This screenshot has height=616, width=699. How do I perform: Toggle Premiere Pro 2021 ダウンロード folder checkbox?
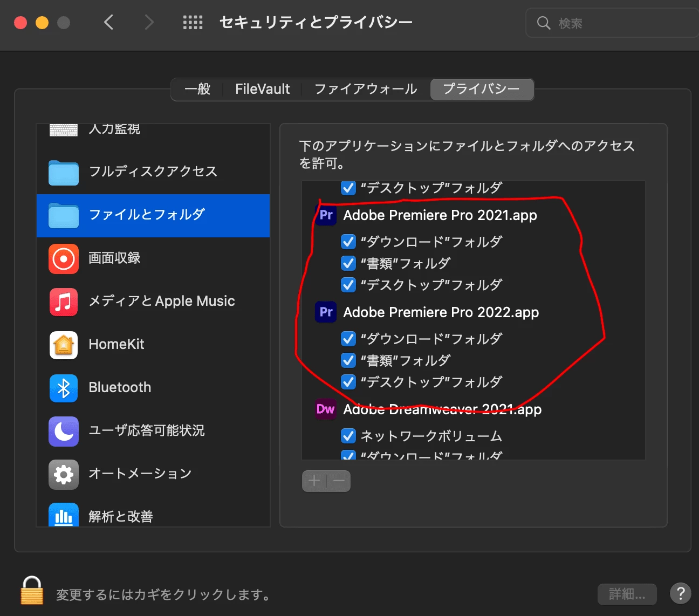tap(348, 242)
